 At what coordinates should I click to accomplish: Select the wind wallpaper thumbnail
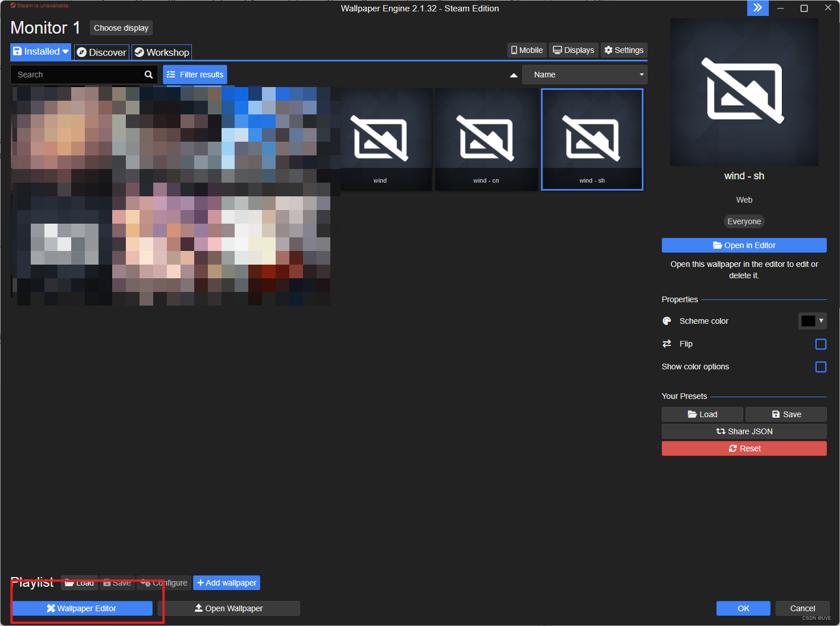[380, 139]
